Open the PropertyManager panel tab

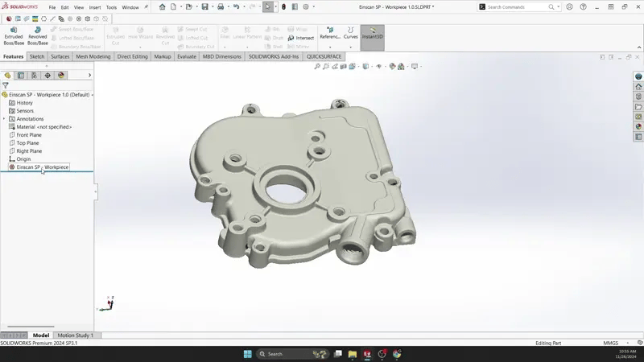pos(21,75)
